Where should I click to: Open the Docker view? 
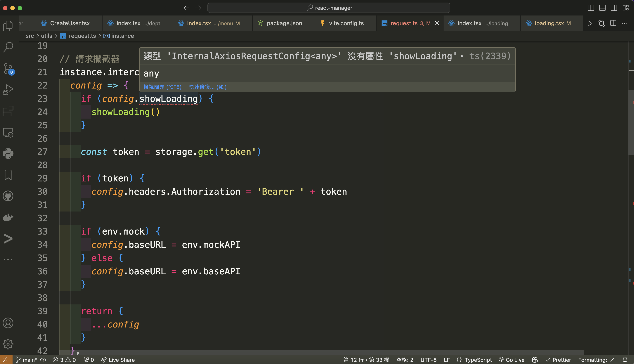click(x=8, y=217)
